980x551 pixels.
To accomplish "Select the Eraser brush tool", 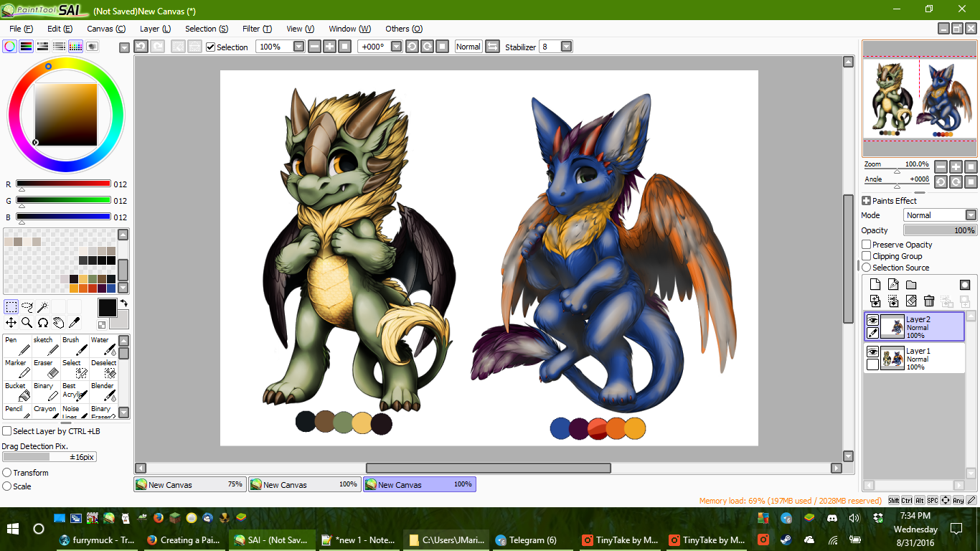I will [45, 368].
